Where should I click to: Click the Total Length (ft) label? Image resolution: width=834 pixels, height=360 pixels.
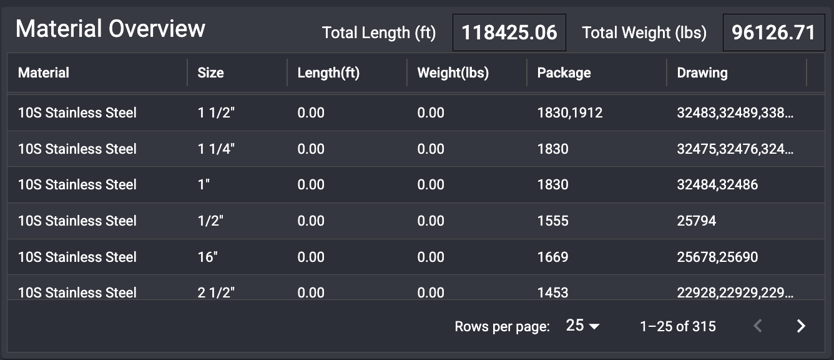[379, 33]
